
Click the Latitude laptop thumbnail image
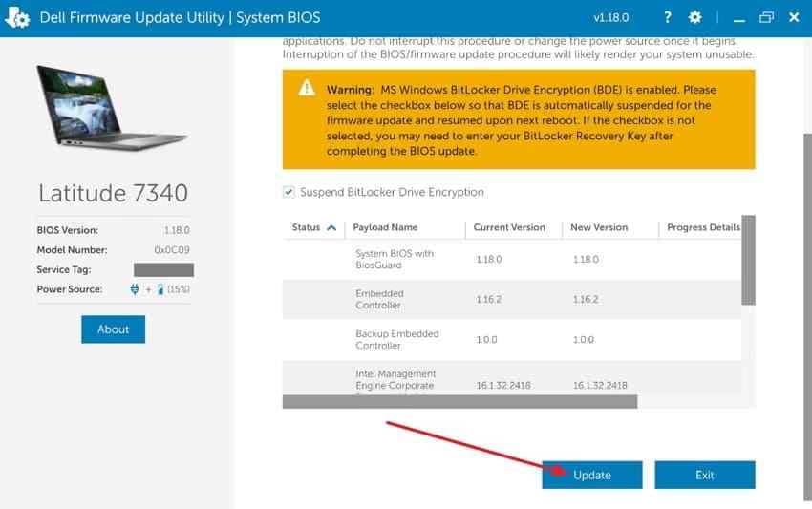pos(112,108)
